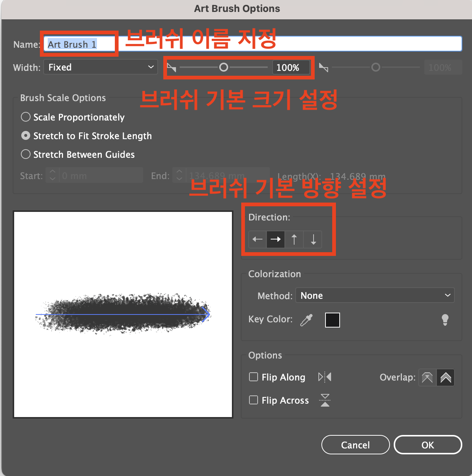This screenshot has height=476, width=472.
Task: Select the Scale Proportionately radio button
Action: 25,117
